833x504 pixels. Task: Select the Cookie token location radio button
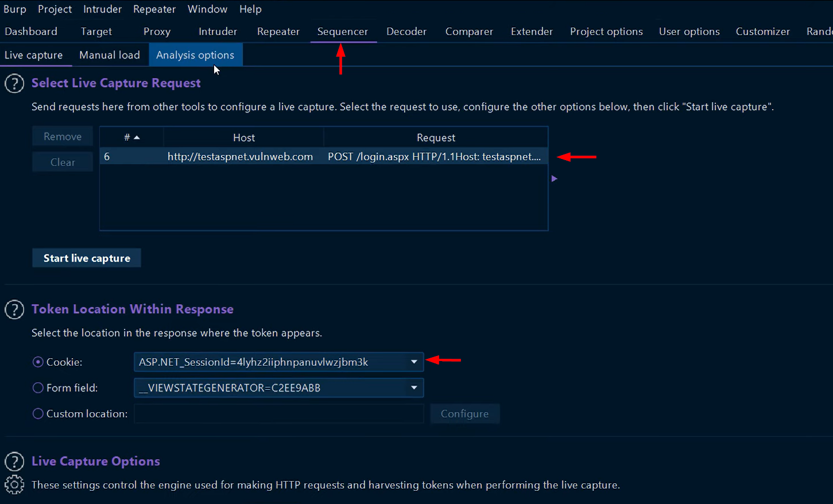37,362
